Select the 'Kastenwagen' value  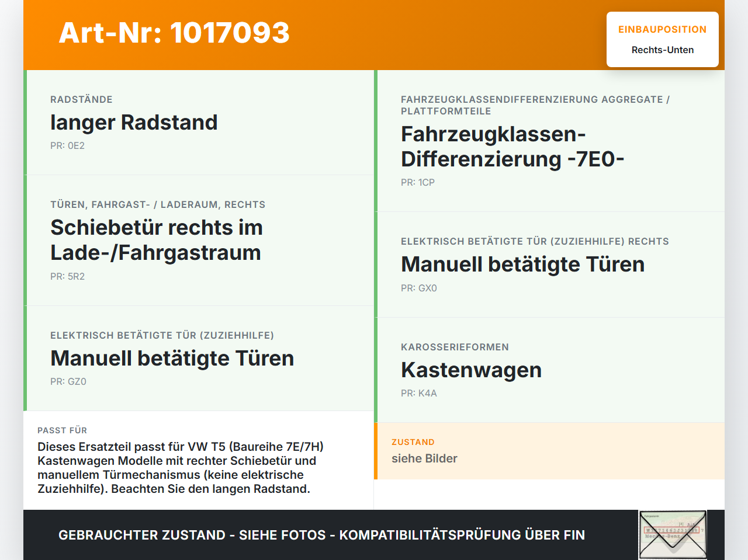tap(471, 370)
